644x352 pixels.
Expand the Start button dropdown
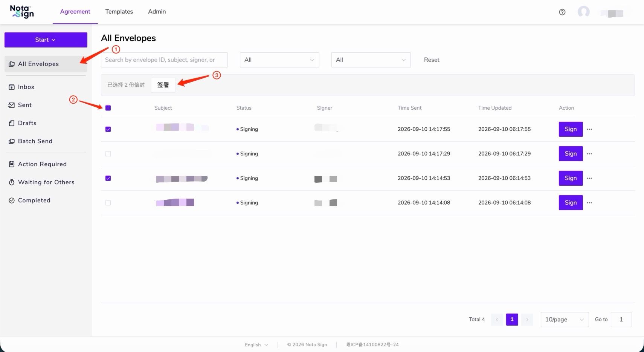46,40
